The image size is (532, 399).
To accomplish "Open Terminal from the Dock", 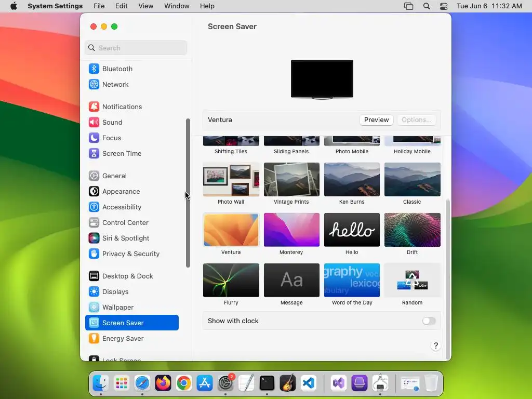I will [x=267, y=383].
